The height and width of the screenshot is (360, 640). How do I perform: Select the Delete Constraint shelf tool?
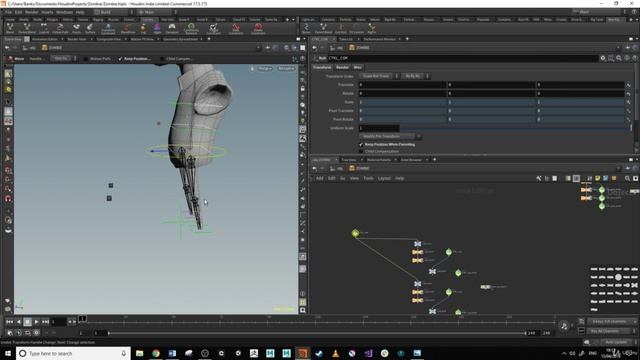point(258,28)
